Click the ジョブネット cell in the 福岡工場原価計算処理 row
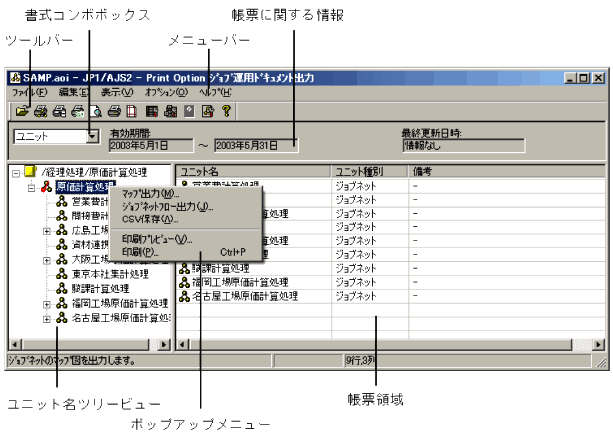Image resolution: width=613 pixels, height=438 pixels. click(x=370, y=282)
